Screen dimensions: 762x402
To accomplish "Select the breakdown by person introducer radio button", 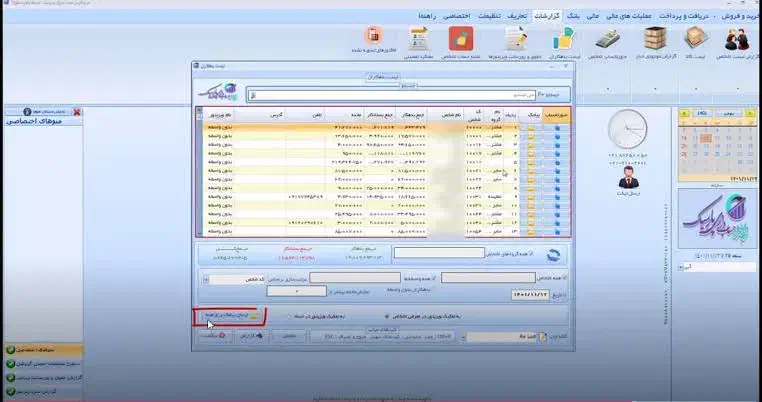I will pos(387,315).
